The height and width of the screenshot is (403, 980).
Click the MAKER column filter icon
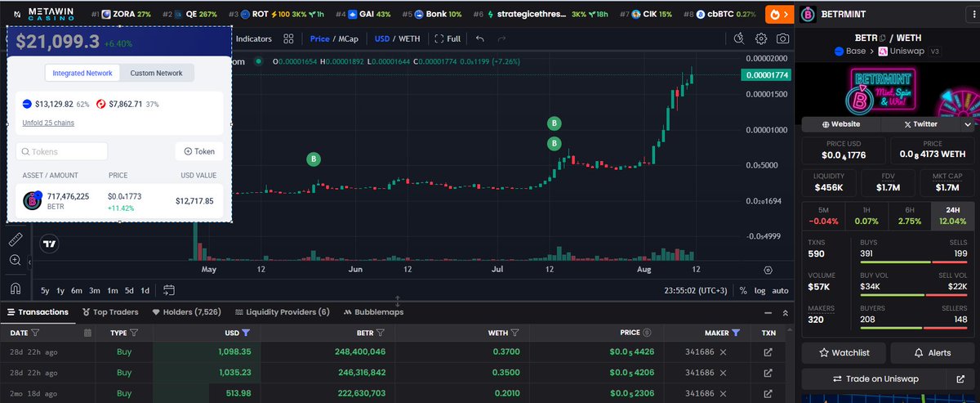point(736,333)
